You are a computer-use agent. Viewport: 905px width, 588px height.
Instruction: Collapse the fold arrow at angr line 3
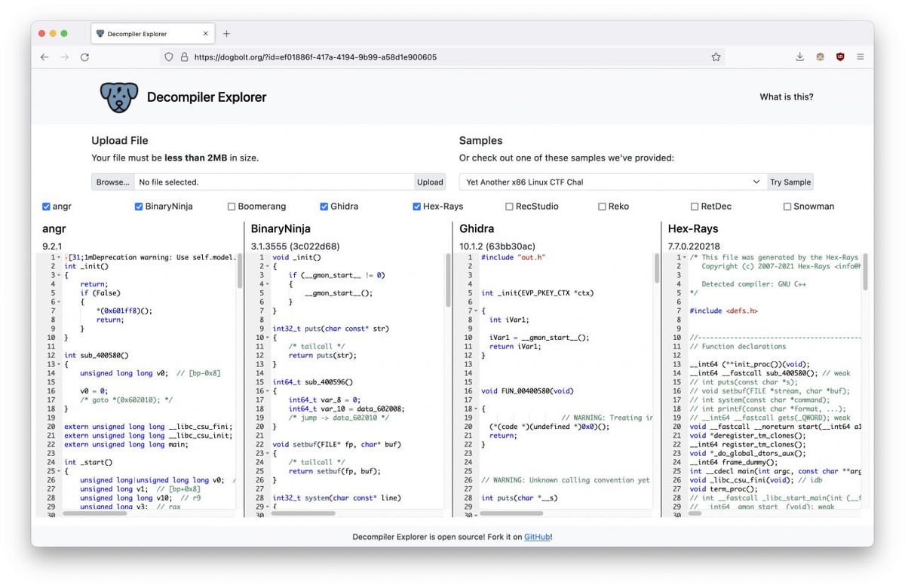click(x=58, y=275)
